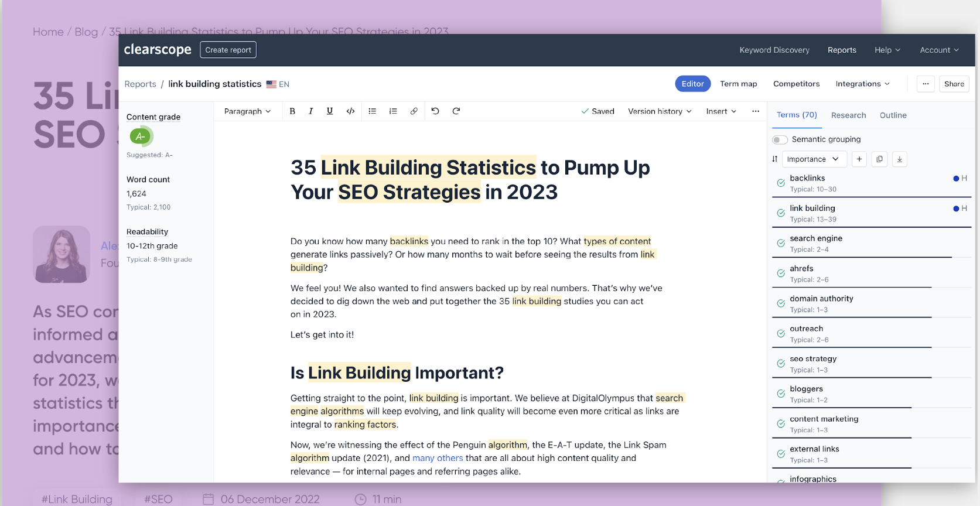Expand the Version history dropdown
This screenshot has width=980, height=506.
pos(660,111)
